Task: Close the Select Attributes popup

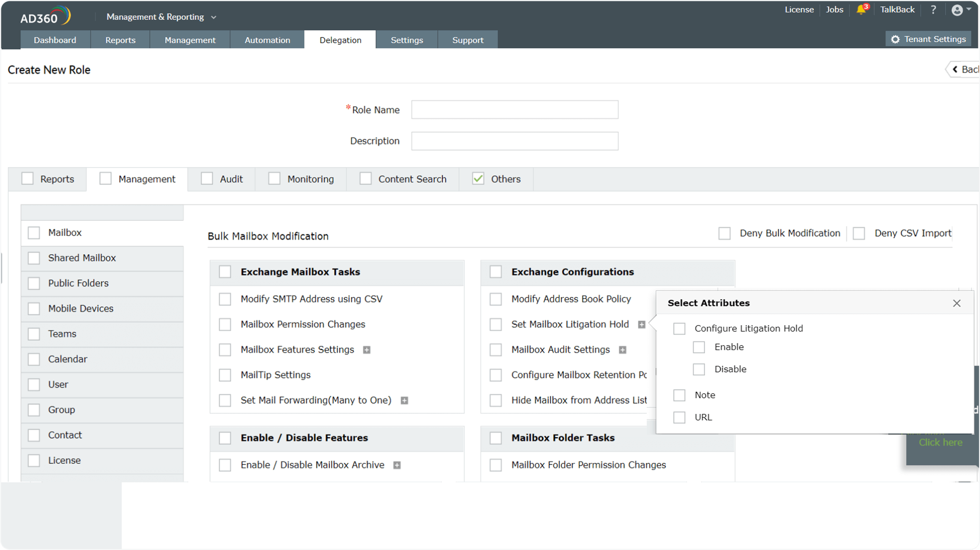Action: [956, 303]
